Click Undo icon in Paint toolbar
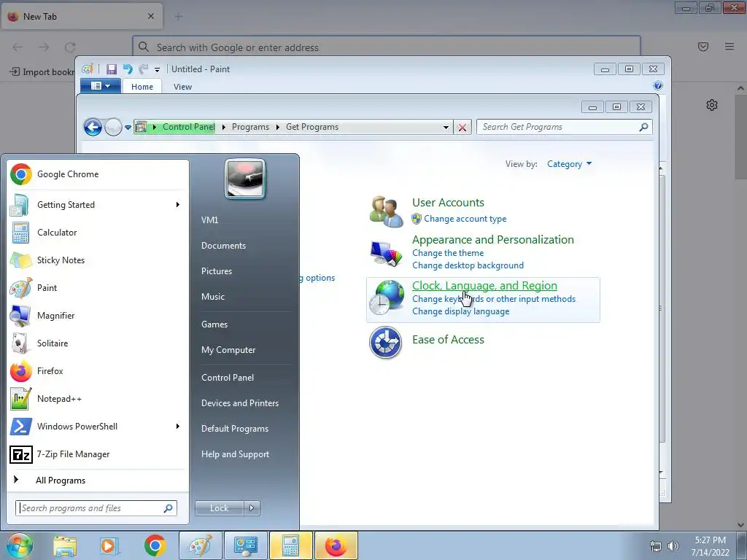Viewport: 747px width, 560px height. pos(128,69)
